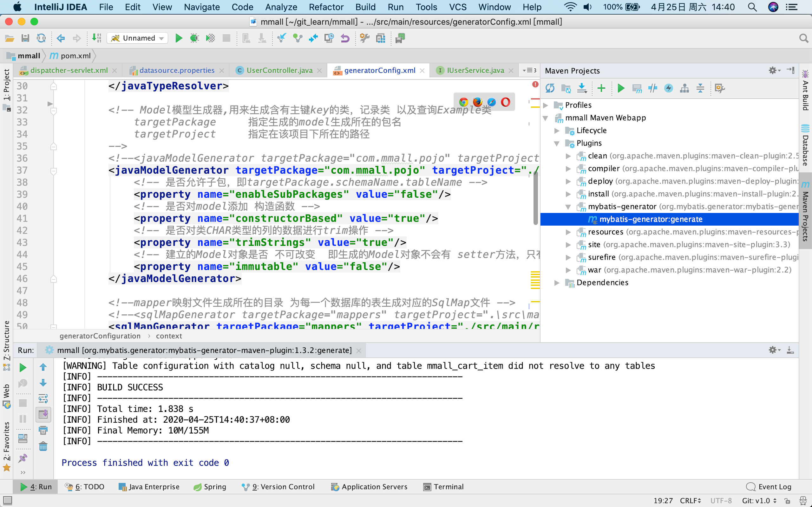Open in Chrome browser icon in editor
812x507 pixels.
coord(464,102)
